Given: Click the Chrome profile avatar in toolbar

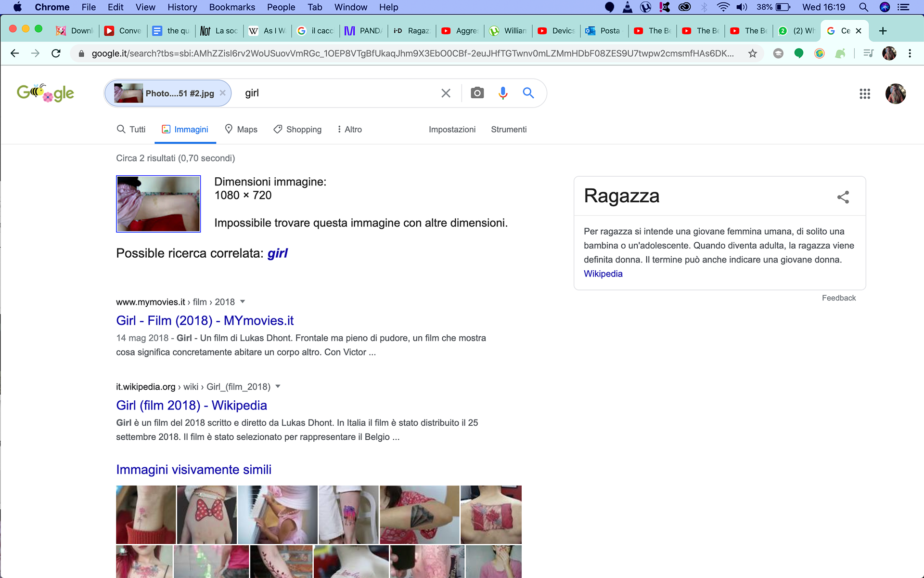Looking at the screenshot, I should click(889, 53).
